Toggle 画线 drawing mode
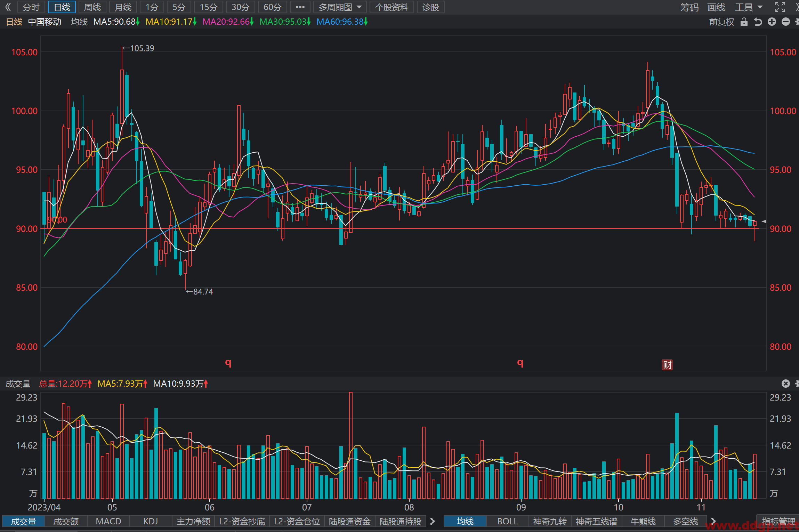 tap(716, 7)
